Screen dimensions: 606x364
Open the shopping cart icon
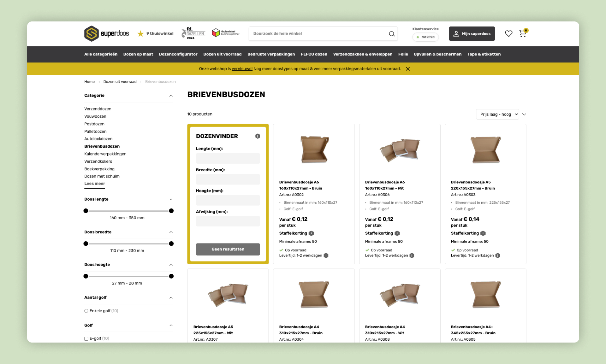(x=523, y=33)
